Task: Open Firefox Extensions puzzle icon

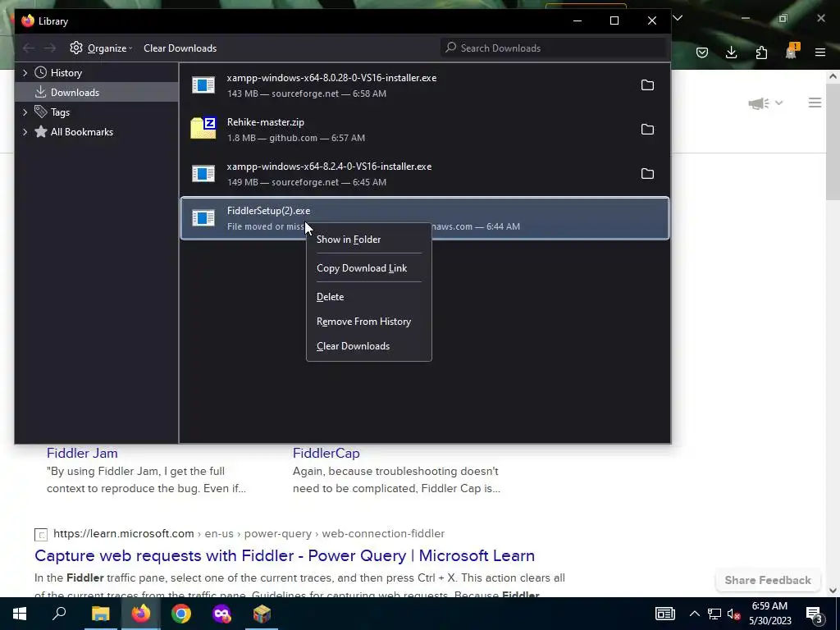Action: pos(761,52)
